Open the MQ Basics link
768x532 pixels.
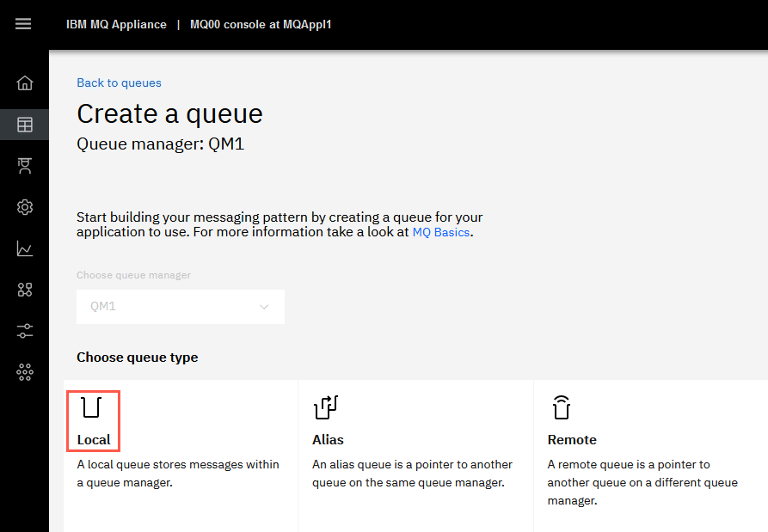(x=441, y=232)
